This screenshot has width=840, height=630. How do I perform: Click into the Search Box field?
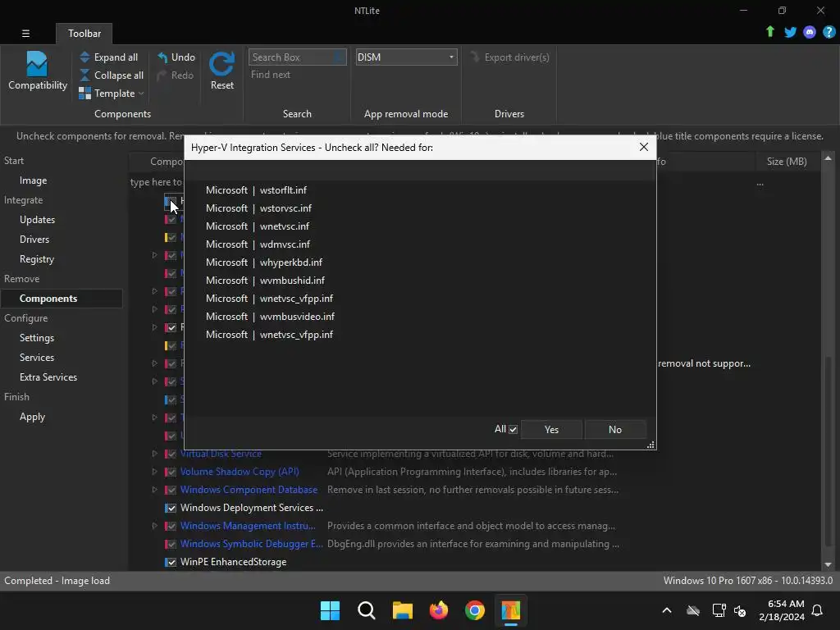pyautogui.click(x=297, y=57)
